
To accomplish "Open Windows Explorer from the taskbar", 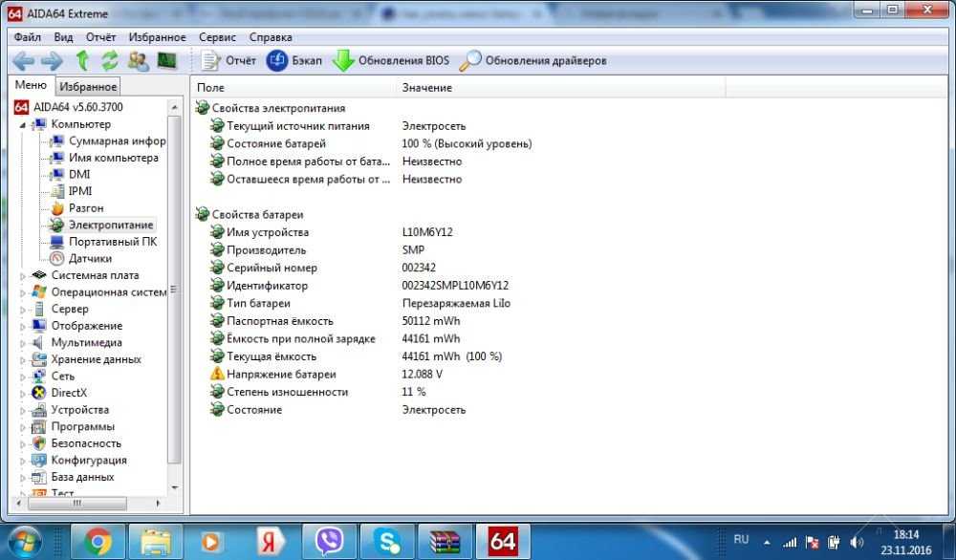I will point(156,541).
